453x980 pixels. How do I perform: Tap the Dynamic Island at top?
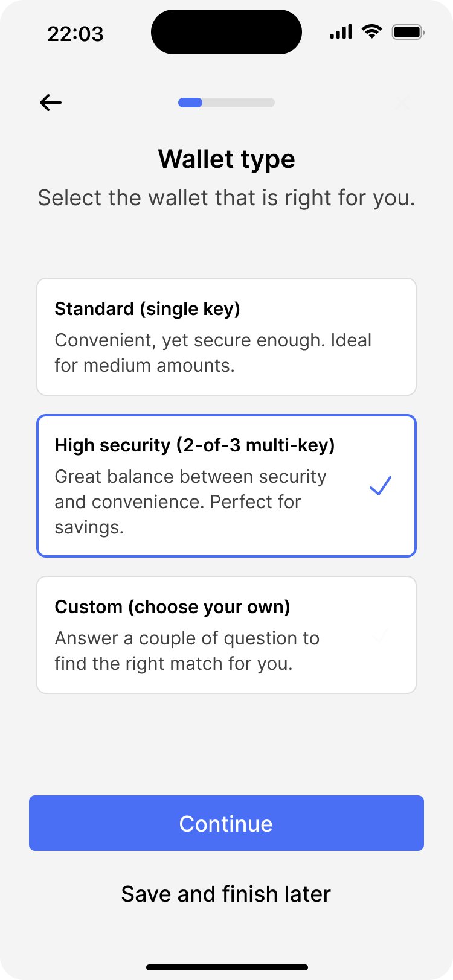[x=226, y=32]
